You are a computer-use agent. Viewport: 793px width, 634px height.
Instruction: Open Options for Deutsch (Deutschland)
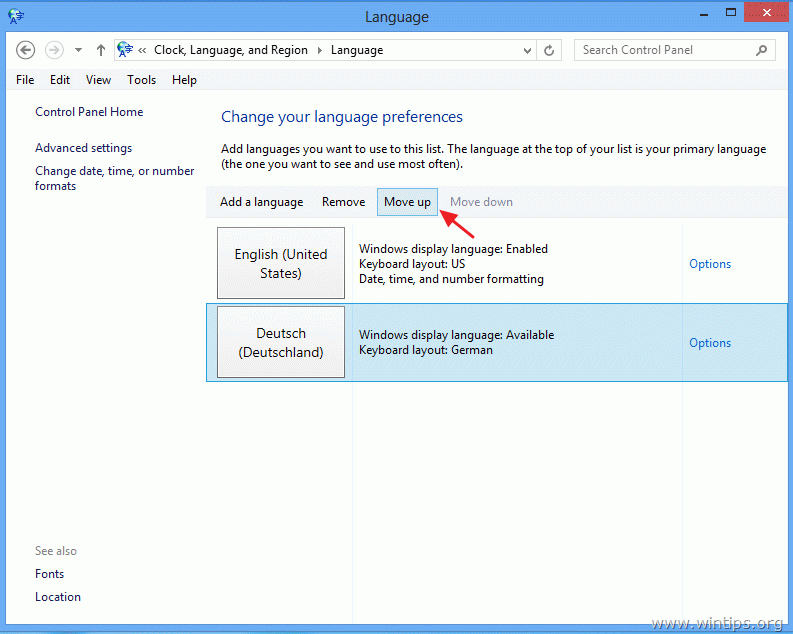pos(710,343)
